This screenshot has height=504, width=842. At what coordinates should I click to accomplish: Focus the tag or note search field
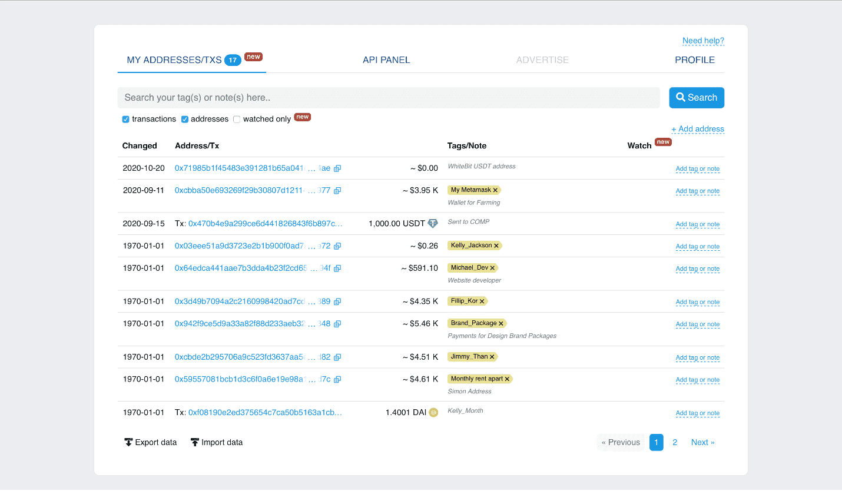pos(389,98)
